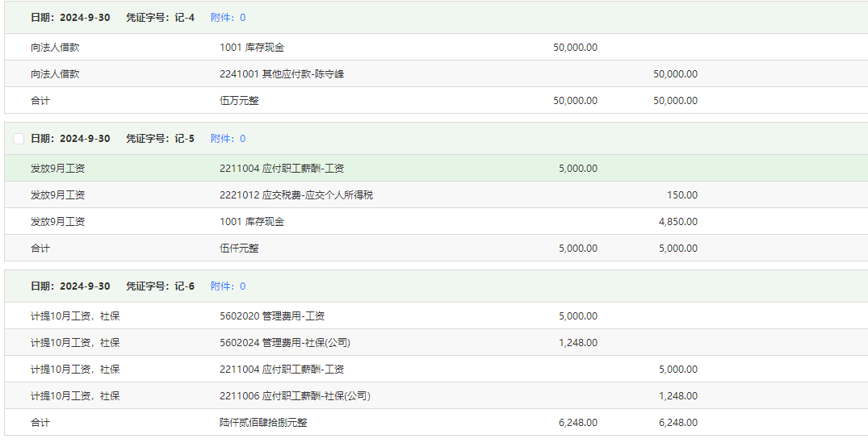868x447 pixels.
Task: Click the 库存现金 row in voucher 记-5
Action: coord(436,221)
